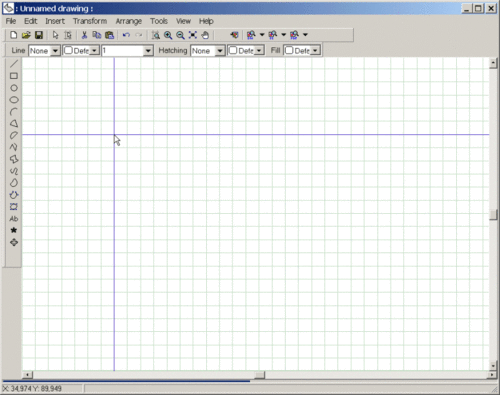Create a new drawing document
This screenshot has height=395, width=500.
click(x=14, y=35)
